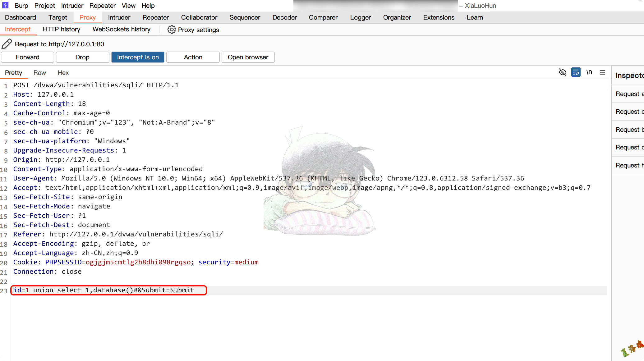
Task: Click the Host: 127.0.0.1 header line
Action: tap(44, 94)
